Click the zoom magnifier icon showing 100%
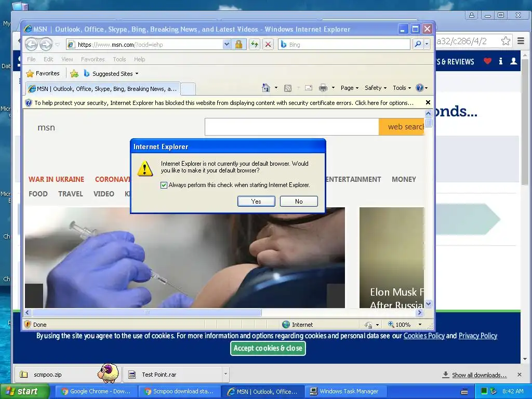Image resolution: width=532 pixels, height=399 pixels. 391,324
